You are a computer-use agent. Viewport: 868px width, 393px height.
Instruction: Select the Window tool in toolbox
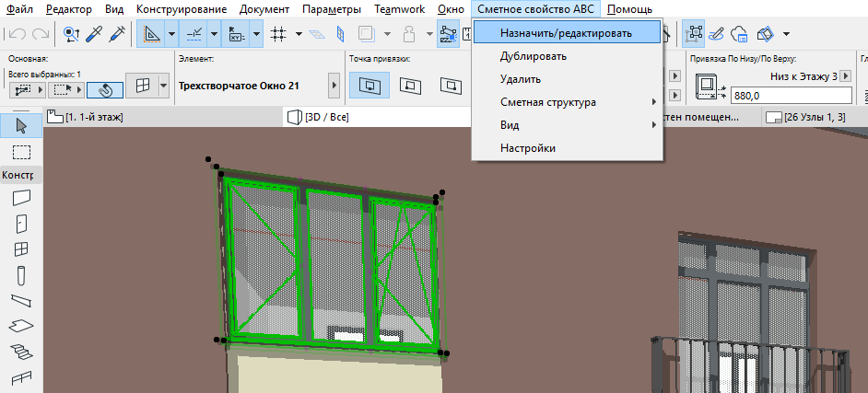[21, 249]
